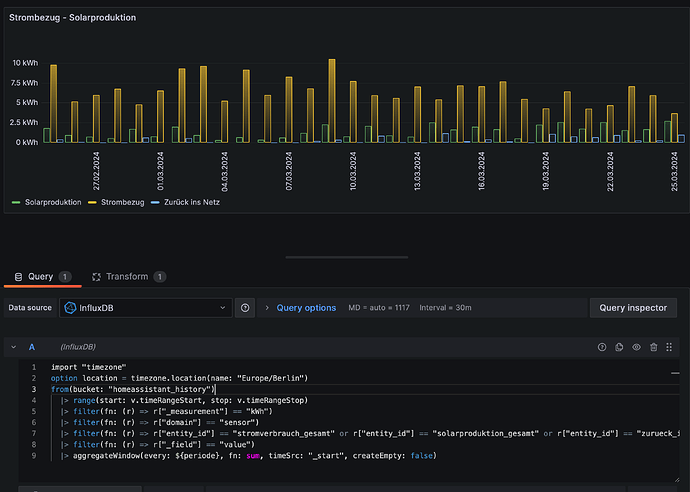The width and height of the screenshot is (690, 492).
Task: Click the 10 kWh y-axis label
Action: 25,63
